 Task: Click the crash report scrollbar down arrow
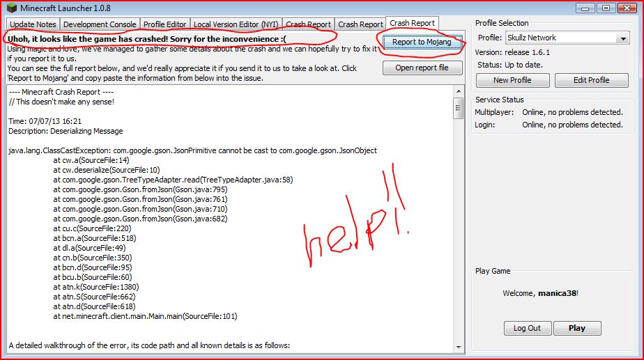[x=459, y=347]
